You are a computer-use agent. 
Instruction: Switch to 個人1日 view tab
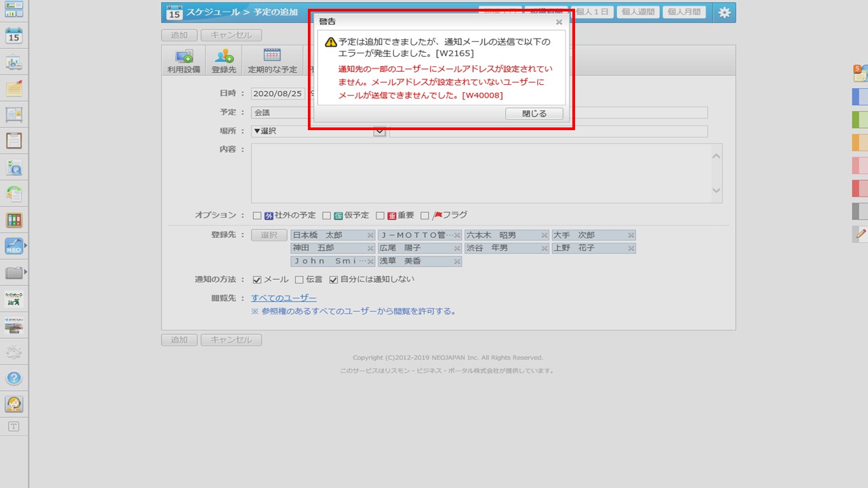(x=593, y=12)
